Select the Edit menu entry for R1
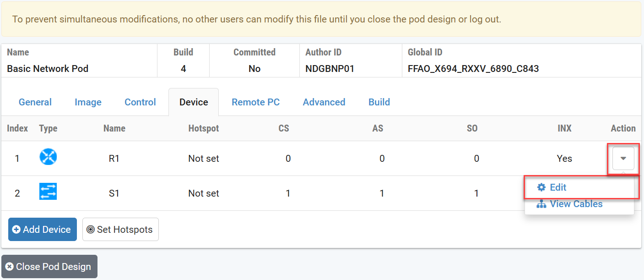Viewport: 644px width, 280px height. (558, 187)
